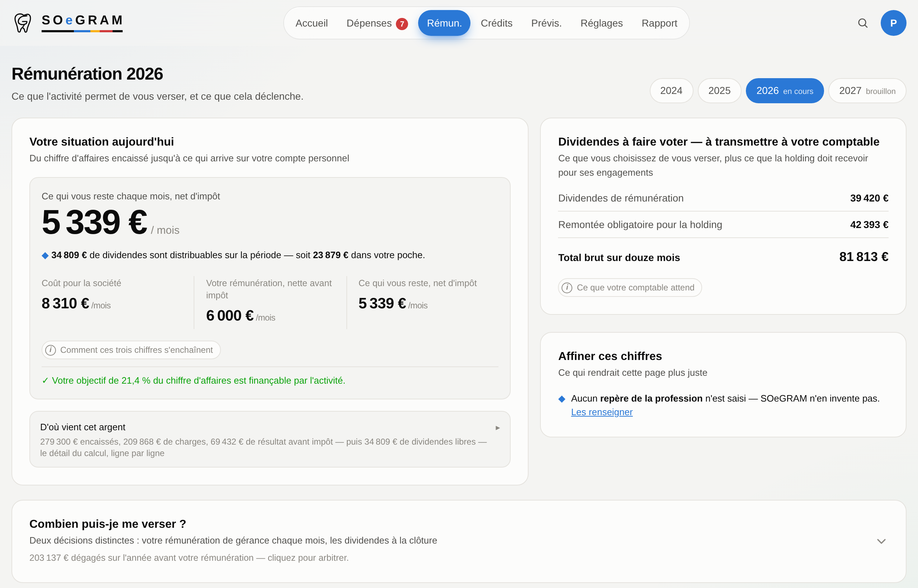This screenshot has height=588, width=918.
Task: Select the Rémun. tab
Action: 444,23
